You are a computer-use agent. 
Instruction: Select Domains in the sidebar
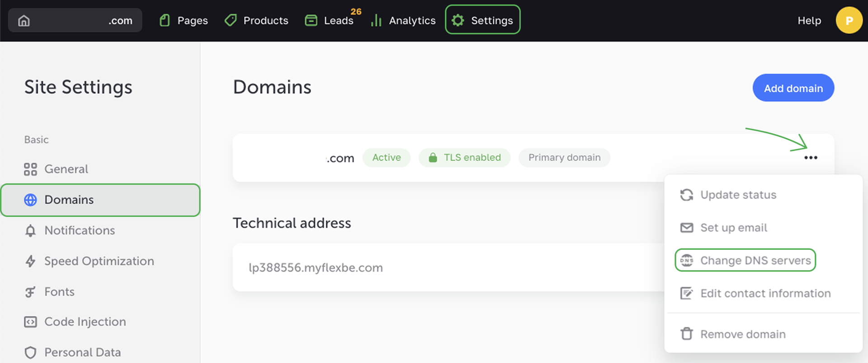69,200
